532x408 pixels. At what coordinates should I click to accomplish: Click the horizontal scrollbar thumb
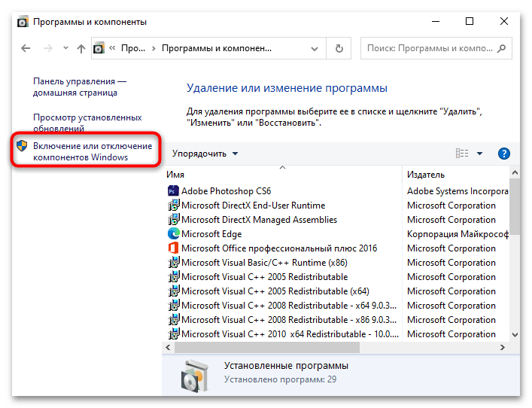tap(266, 347)
